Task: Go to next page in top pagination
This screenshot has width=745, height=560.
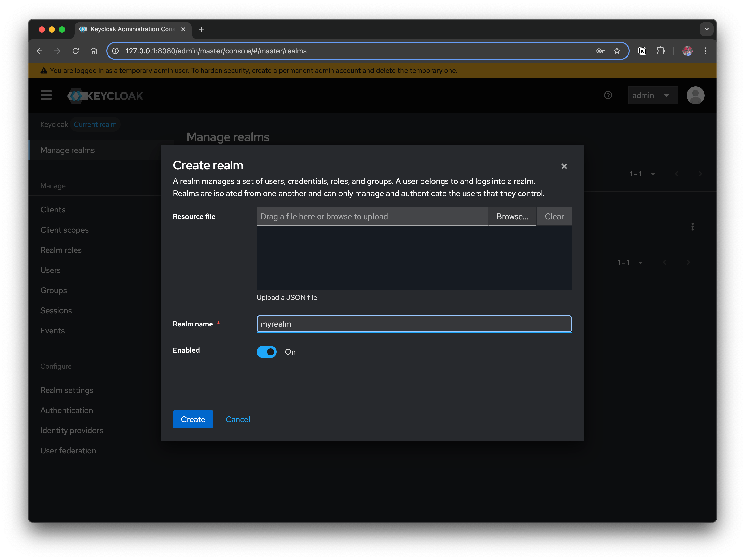Action: tap(700, 174)
